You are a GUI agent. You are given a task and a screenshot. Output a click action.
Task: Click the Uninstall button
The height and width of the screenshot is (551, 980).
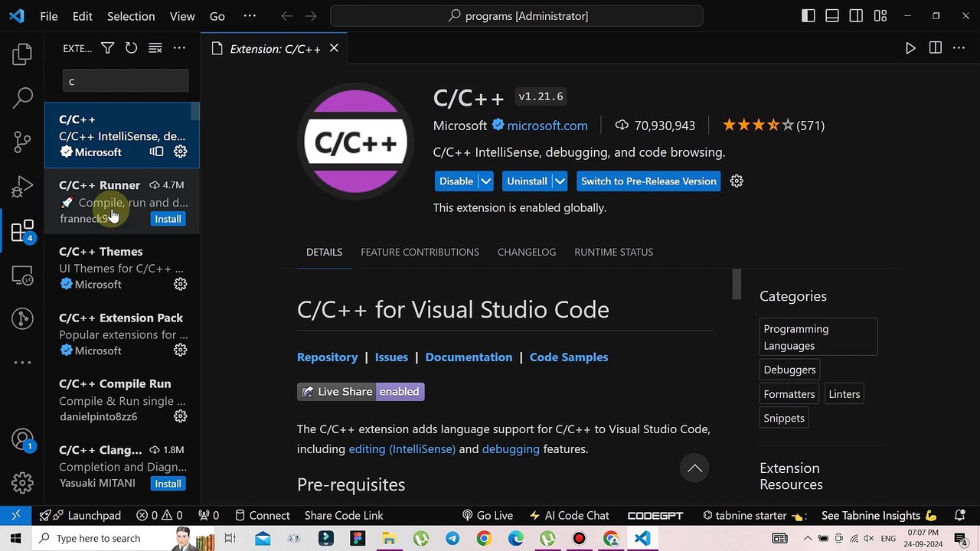pyautogui.click(x=528, y=181)
